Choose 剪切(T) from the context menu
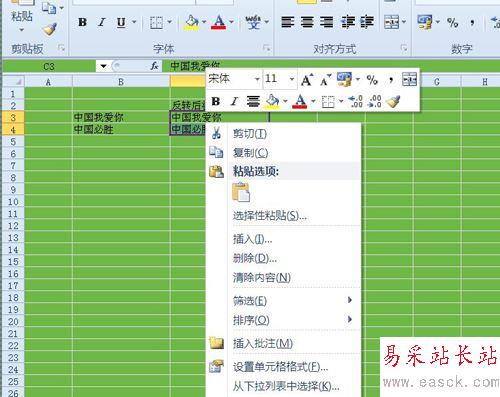The image size is (500, 397). point(283,134)
